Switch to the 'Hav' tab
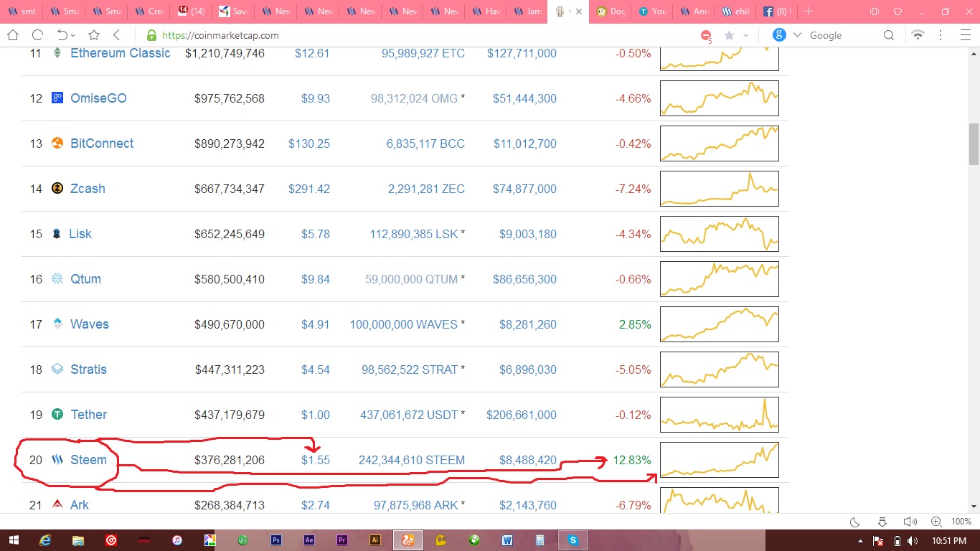980x551 pixels. [486, 11]
